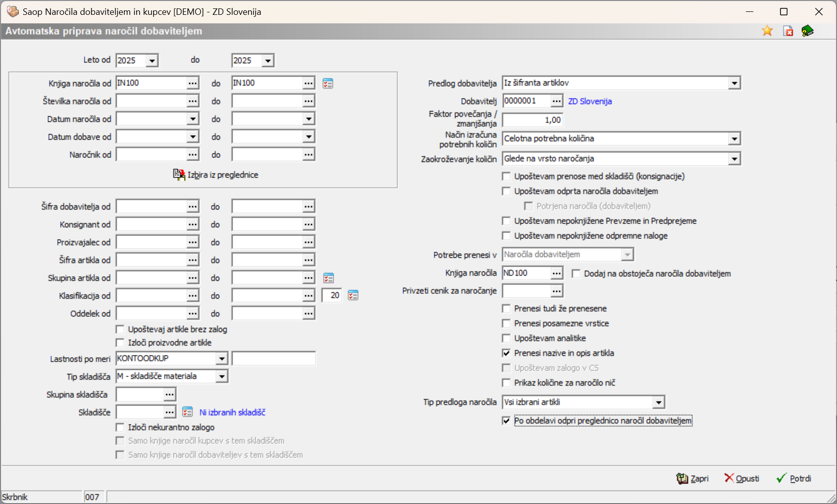Click the Zapri button
The height and width of the screenshot is (504, 837).
(x=692, y=478)
